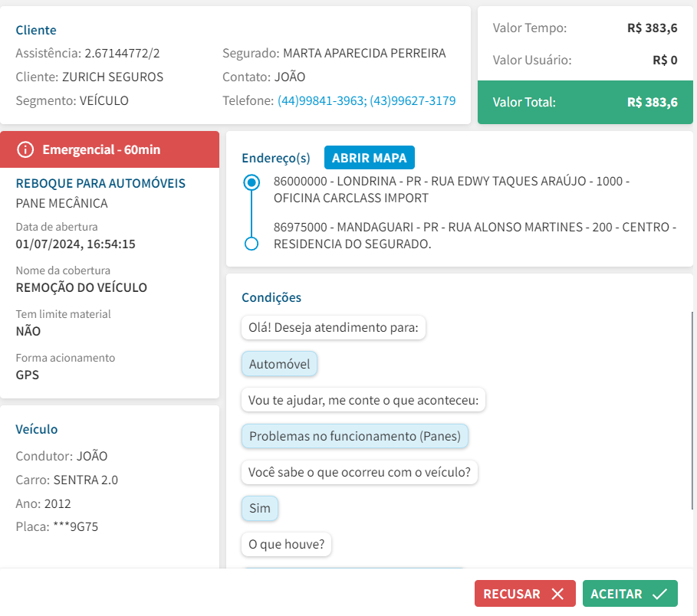Click the Emergencial - 60min red banner
697x616 pixels.
(x=110, y=149)
